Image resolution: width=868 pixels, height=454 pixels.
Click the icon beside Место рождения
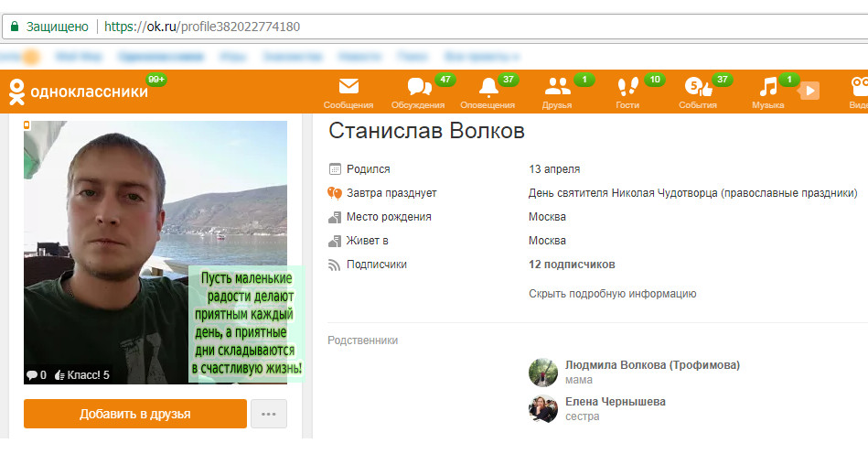pos(335,217)
